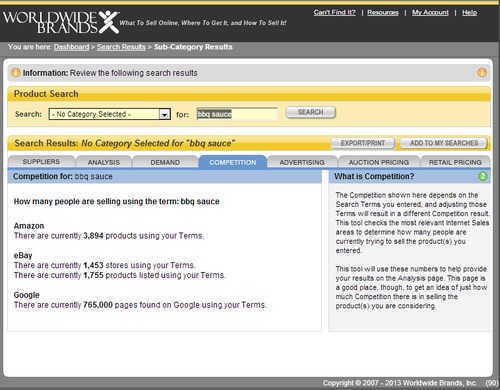
Task: Open the Help link
Action: [469, 12]
